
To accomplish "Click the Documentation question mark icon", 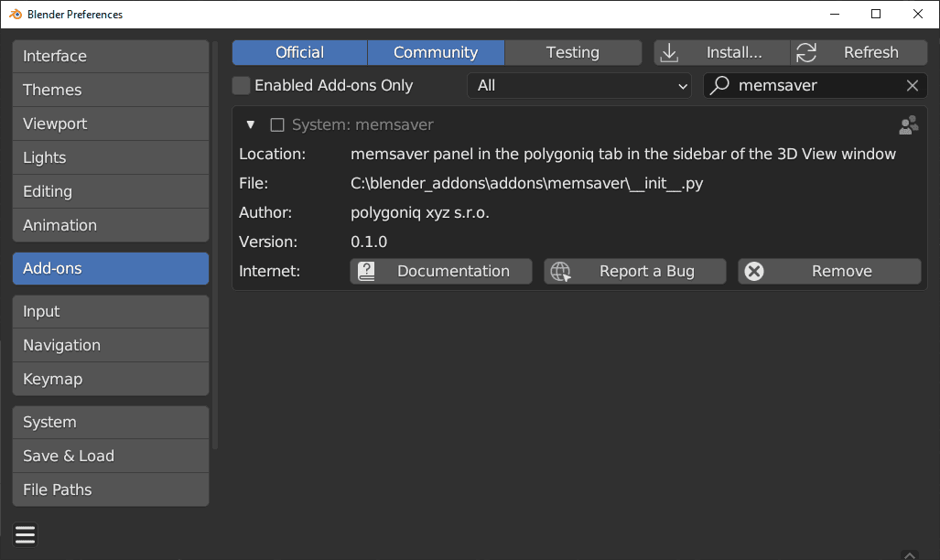I will [x=366, y=271].
